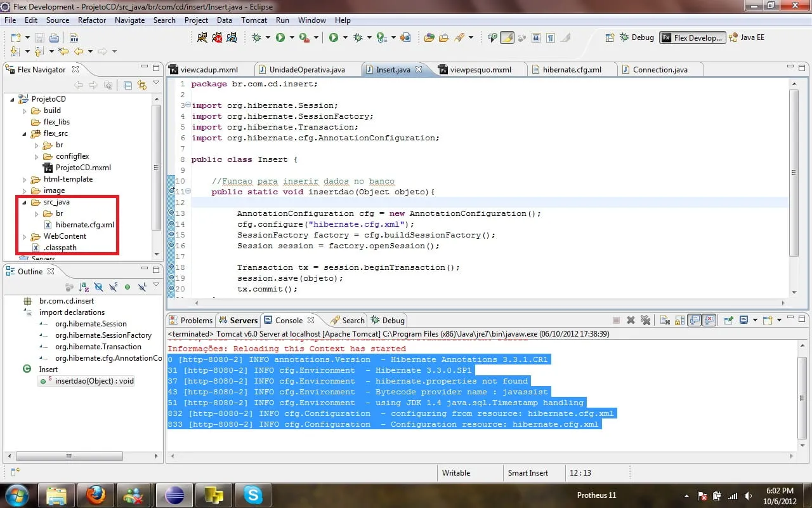Switch to the Java EE perspective

coord(747,37)
